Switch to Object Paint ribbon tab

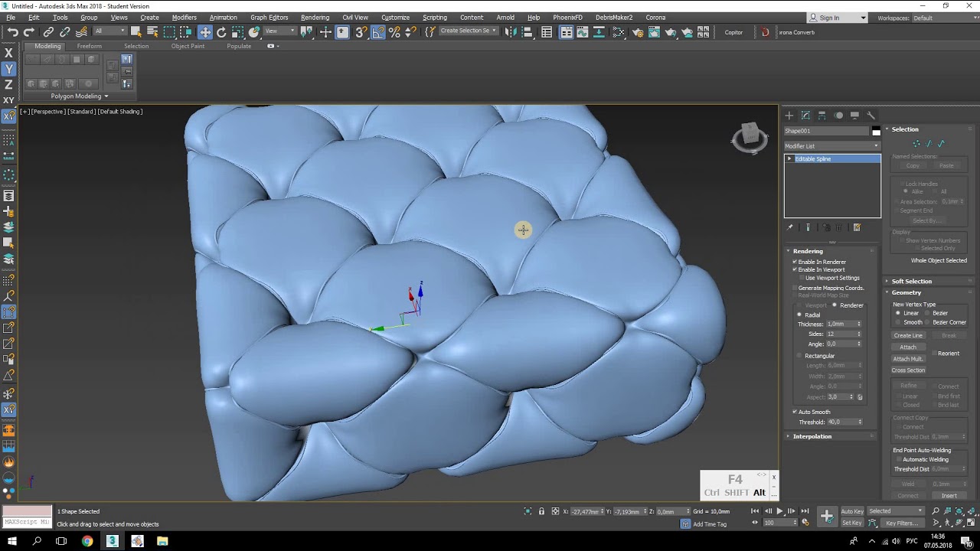(188, 46)
